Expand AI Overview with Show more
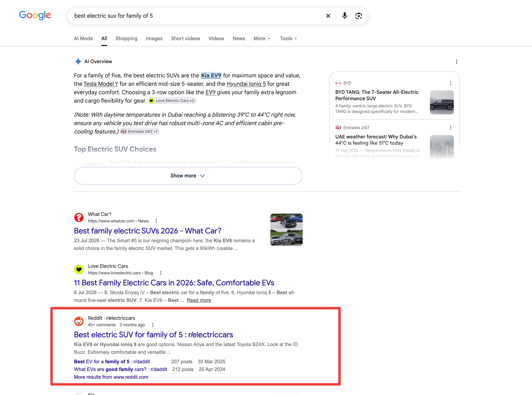Viewport: 532px width, 395px height. pos(188,176)
